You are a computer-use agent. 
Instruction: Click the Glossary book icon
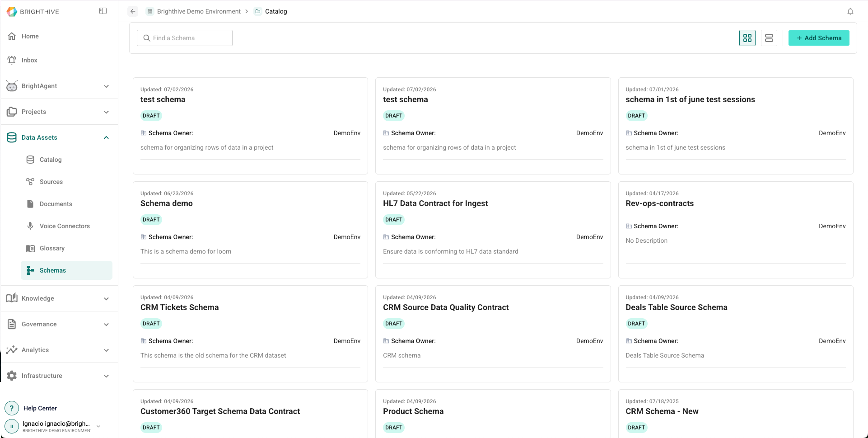[30, 248]
